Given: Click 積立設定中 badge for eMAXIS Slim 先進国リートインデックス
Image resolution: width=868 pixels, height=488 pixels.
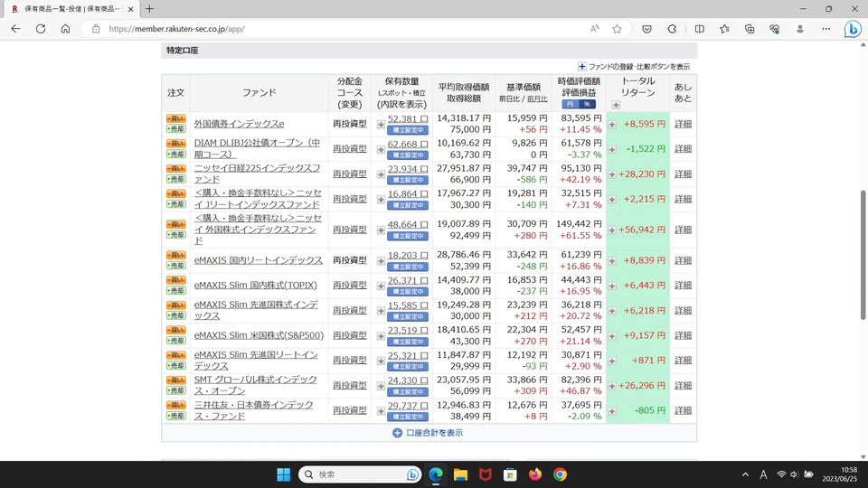Looking at the screenshot, I should tap(408, 366).
